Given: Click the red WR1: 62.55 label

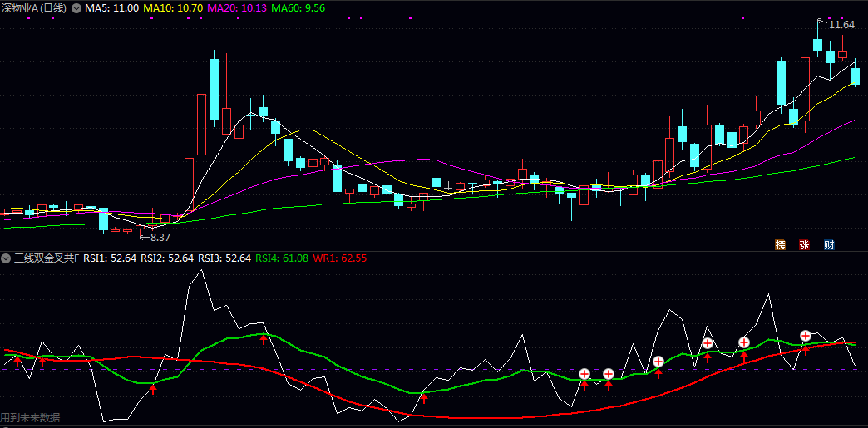Looking at the screenshot, I should pos(340,258).
